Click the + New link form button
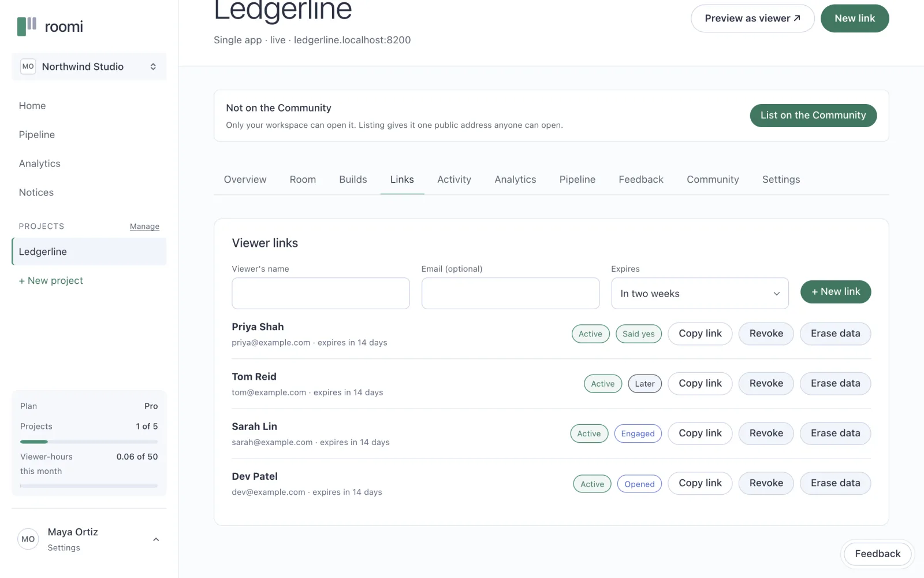 pos(836,291)
